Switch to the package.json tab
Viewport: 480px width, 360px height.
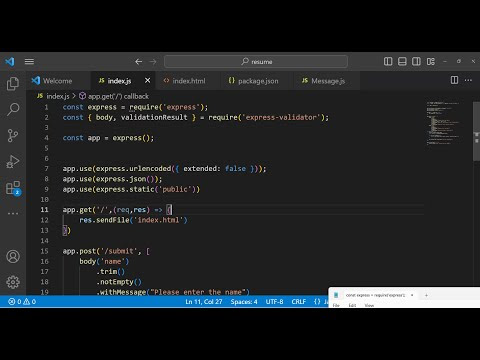tap(253, 81)
